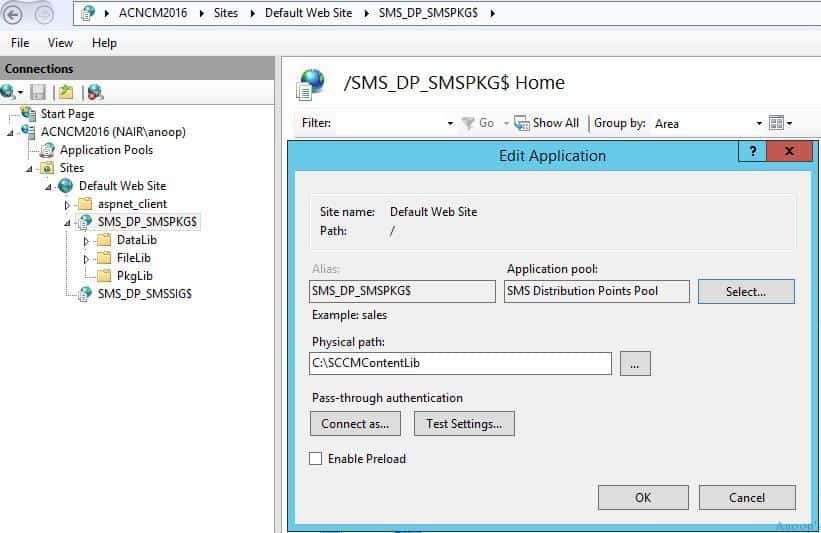The image size is (821, 533).
Task: Expand the DataLib folder node
Action: tap(86, 241)
